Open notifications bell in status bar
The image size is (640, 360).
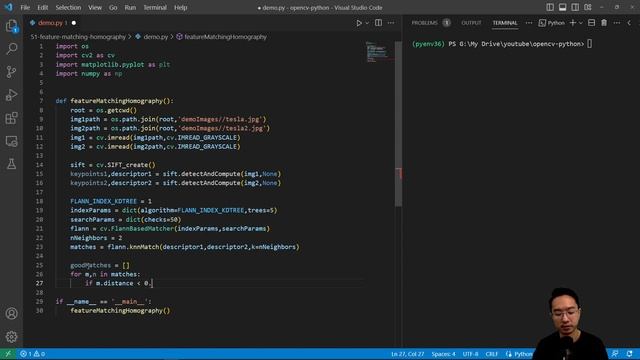(x=629, y=354)
